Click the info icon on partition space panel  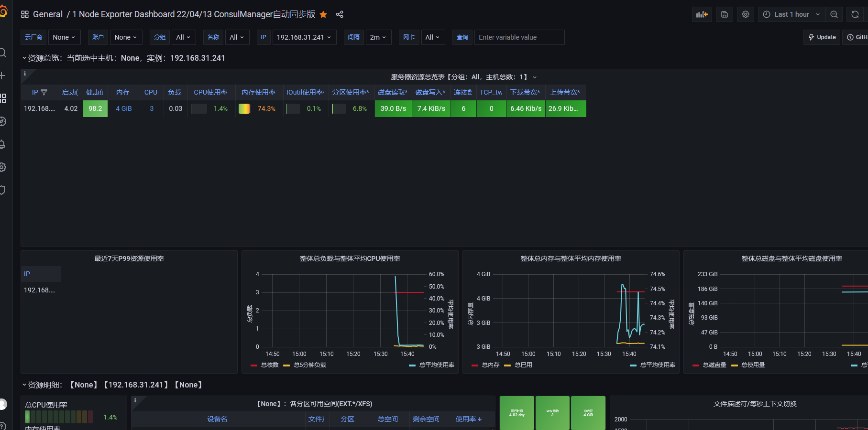(135, 400)
